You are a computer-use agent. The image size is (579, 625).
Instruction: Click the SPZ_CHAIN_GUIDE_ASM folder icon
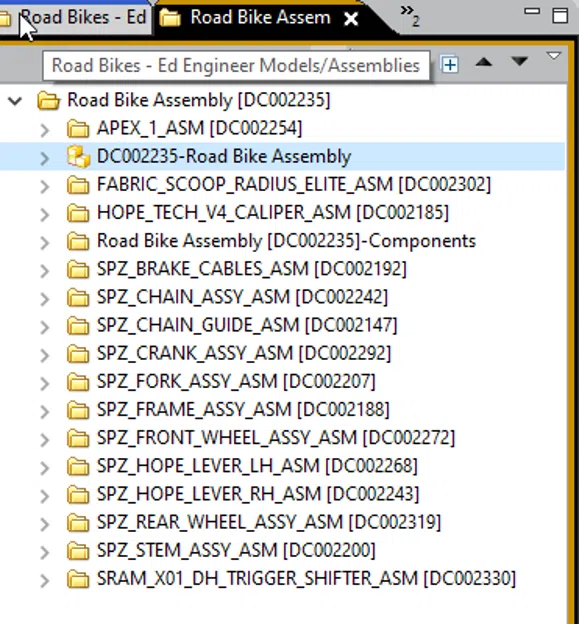tap(78, 326)
